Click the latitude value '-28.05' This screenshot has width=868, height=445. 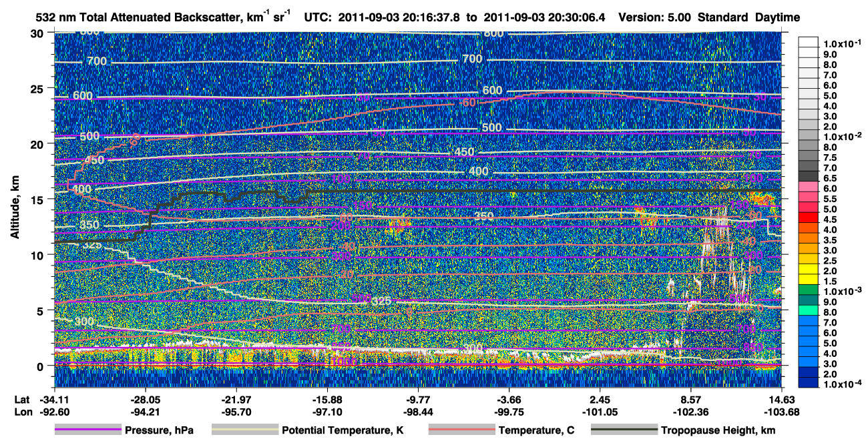[146, 399]
